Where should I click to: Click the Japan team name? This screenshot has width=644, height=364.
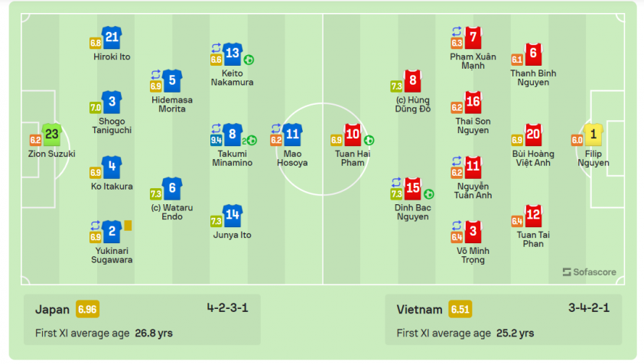coord(52,310)
